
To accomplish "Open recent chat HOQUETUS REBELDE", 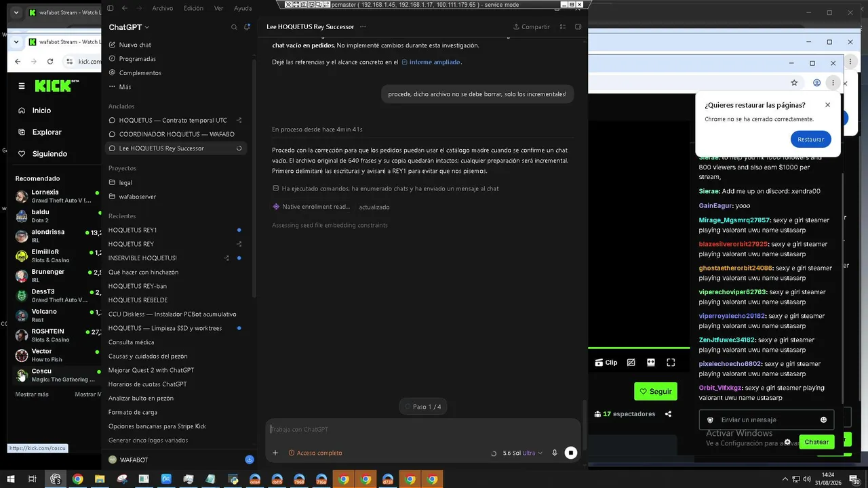I will (x=138, y=300).
